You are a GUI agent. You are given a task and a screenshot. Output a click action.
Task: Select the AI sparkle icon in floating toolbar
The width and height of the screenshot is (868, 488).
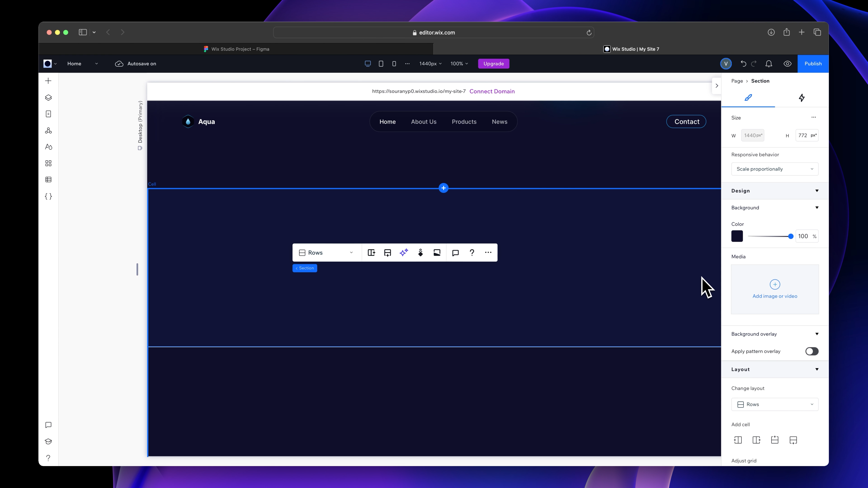(404, 252)
